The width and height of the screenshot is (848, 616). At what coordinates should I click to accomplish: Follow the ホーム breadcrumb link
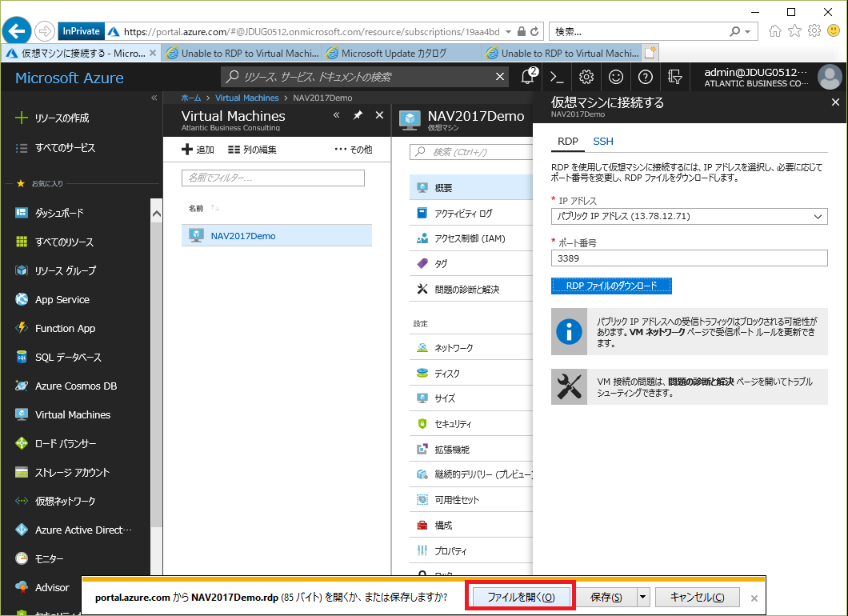[x=191, y=98]
